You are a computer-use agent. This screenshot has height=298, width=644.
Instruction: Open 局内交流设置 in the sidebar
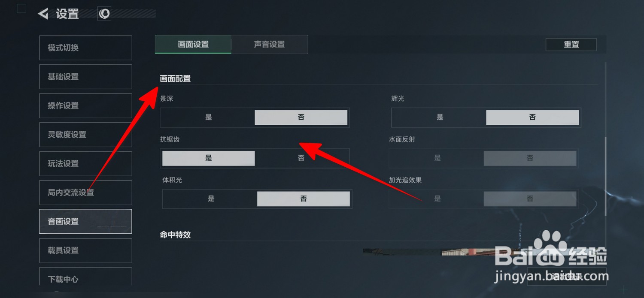85,193
